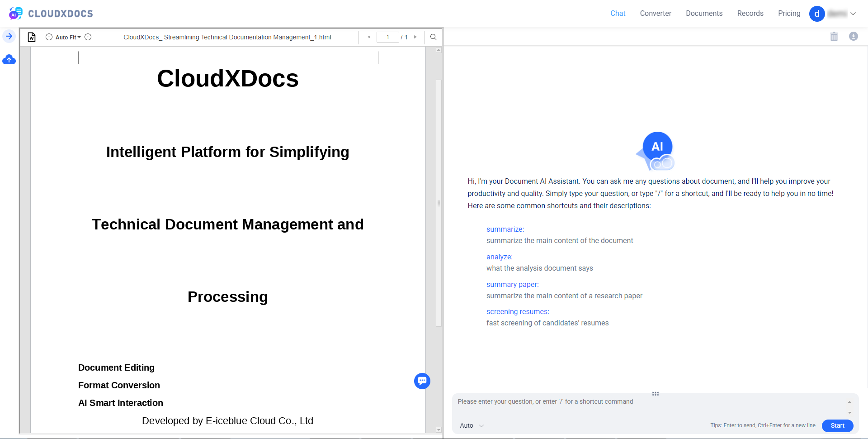Open the Chat tab
868x439 pixels.
618,14
